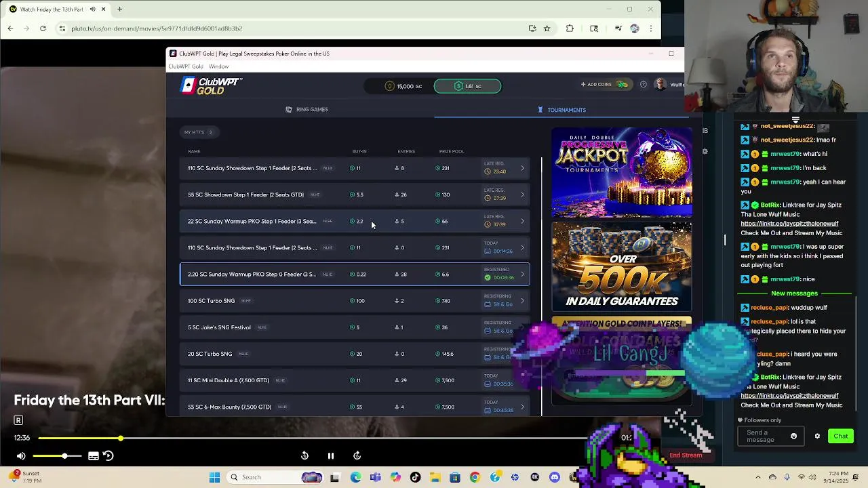Expand 110 SC Sunday Showdown row with 0 entries
Image resolution: width=868 pixels, height=488 pixels.
point(522,247)
